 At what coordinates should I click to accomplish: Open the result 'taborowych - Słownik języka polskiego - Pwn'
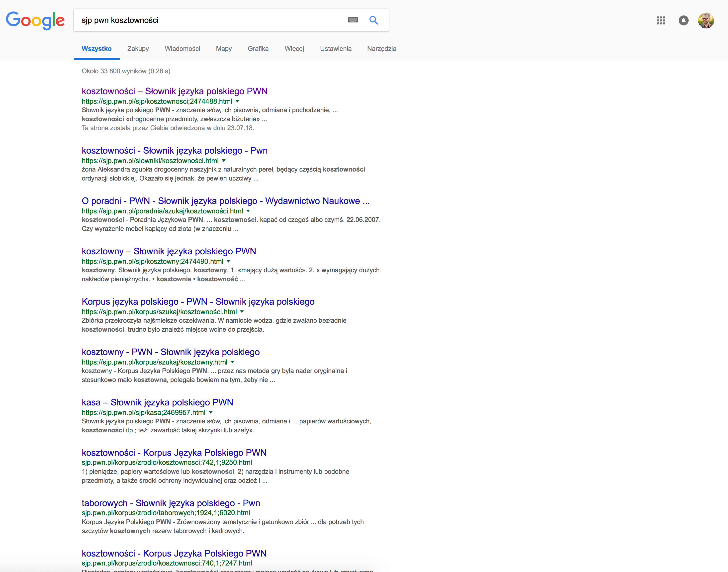point(171,503)
